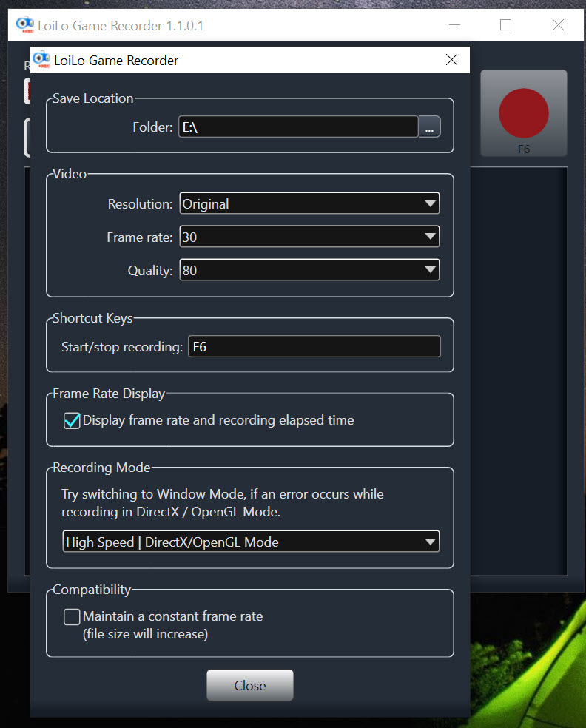Enable Maintain a constant frame rate
586x728 pixels.
pyautogui.click(x=72, y=617)
